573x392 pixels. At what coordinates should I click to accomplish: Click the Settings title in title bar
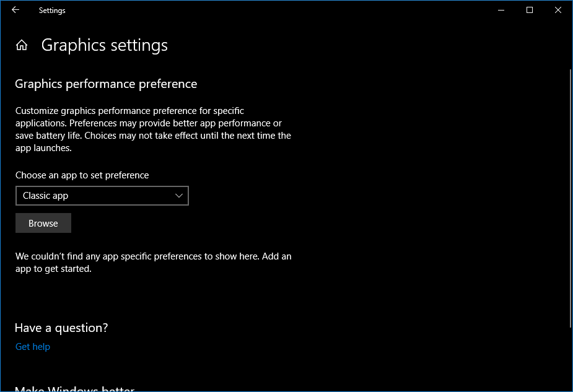pyautogui.click(x=52, y=11)
